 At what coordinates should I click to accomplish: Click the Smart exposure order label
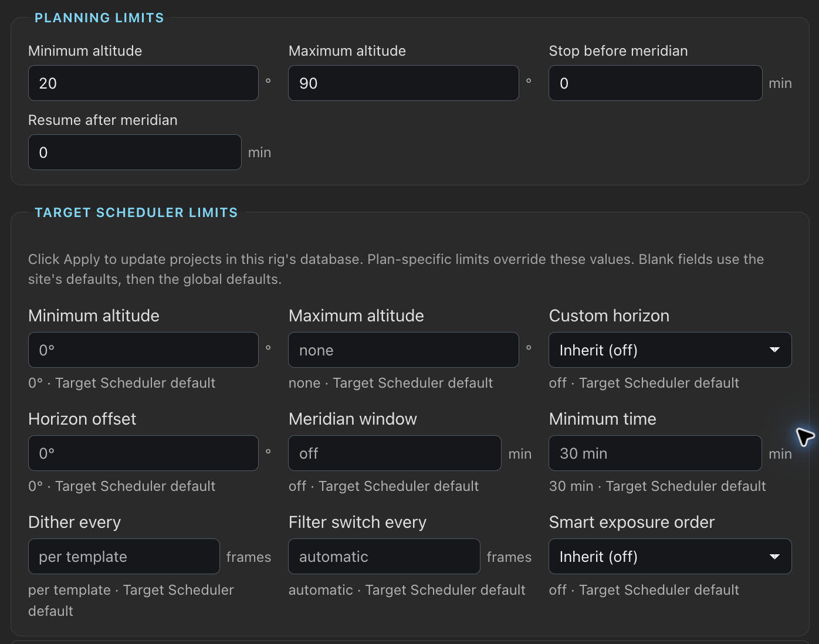pyautogui.click(x=632, y=522)
